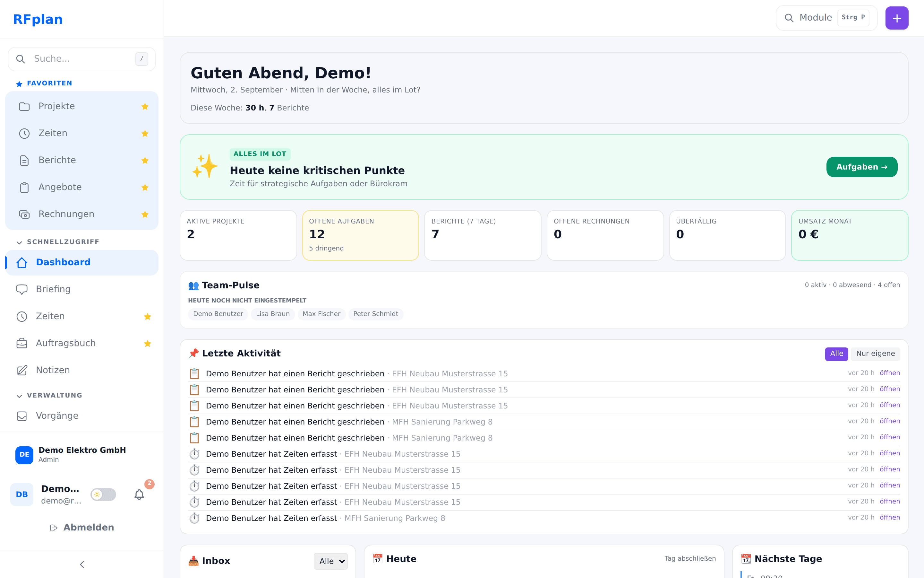Click the RFplan logo

(38, 19)
